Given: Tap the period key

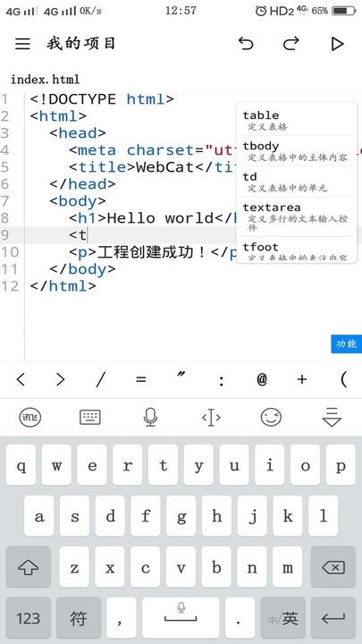Looking at the screenshot, I should (x=240, y=618).
